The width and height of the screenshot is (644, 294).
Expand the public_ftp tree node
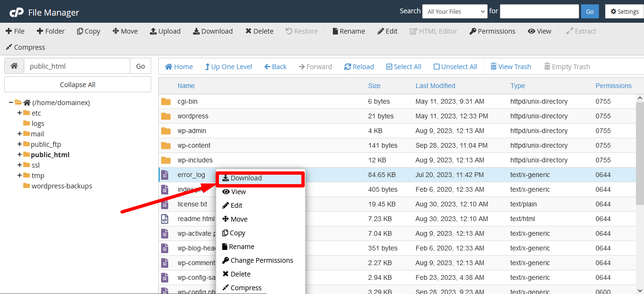pyautogui.click(x=19, y=144)
